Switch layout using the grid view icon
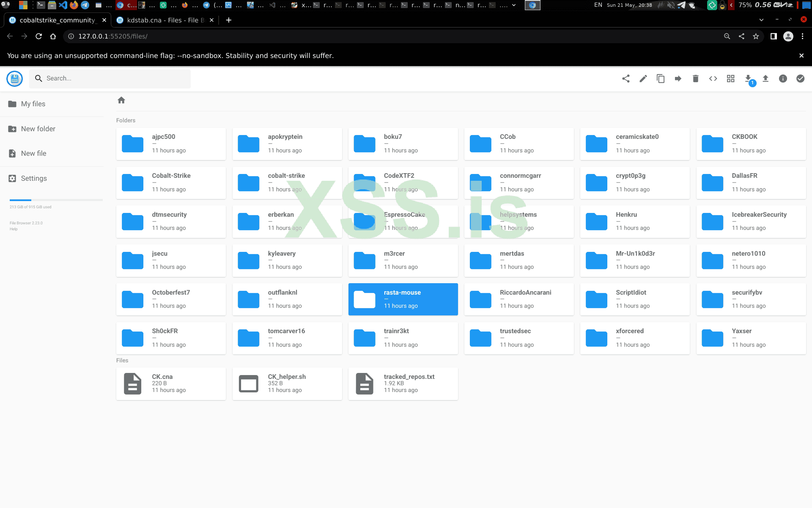 tap(731, 78)
